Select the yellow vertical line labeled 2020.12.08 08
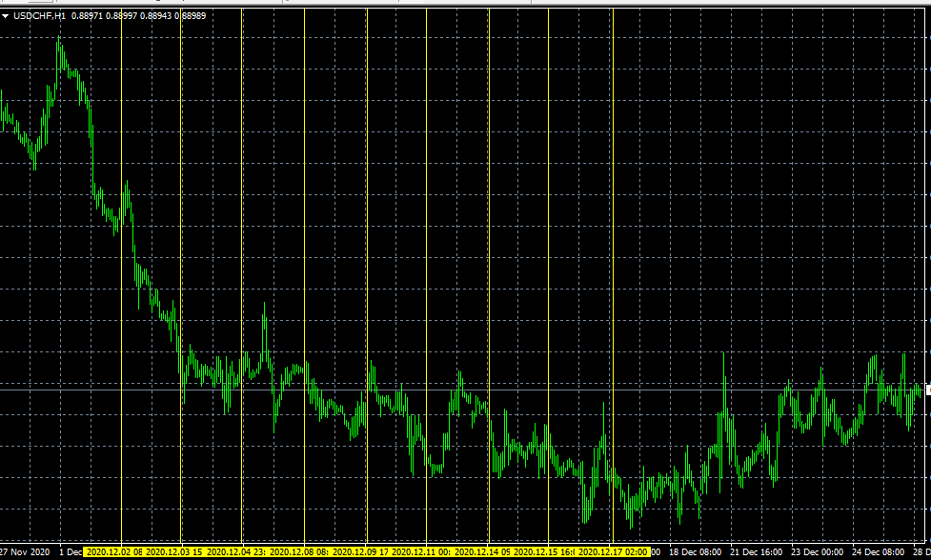This screenshot has width=931, height=560. coord(305,276)
